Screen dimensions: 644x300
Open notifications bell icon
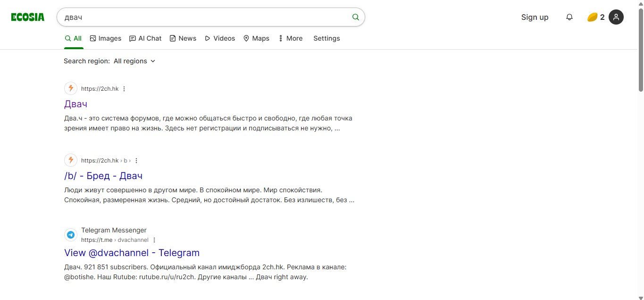[569, 17]
